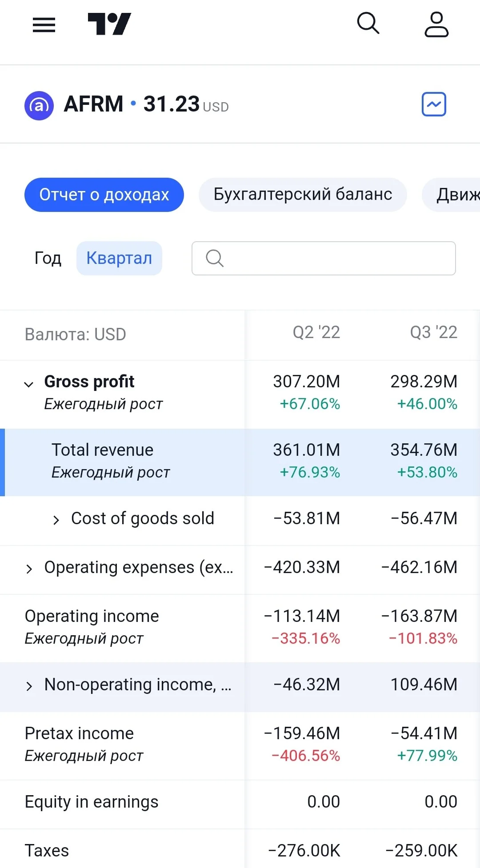The image size is (480, 868).
Task: Click pretax growth +77.99%
Action: click(427, 756)
